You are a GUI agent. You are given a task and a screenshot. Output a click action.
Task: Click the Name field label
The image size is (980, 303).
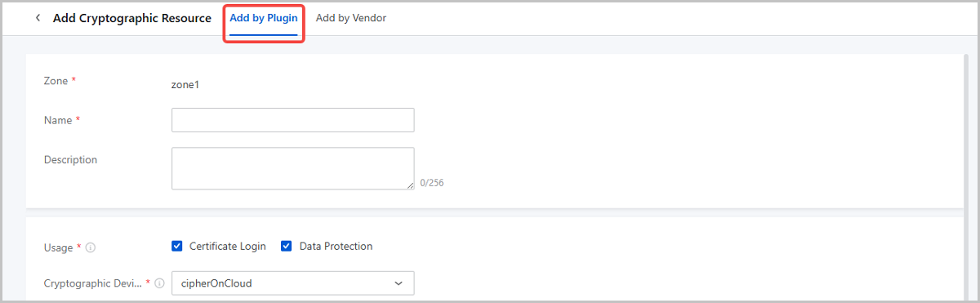pyautogui.click(x=58, y=120)
